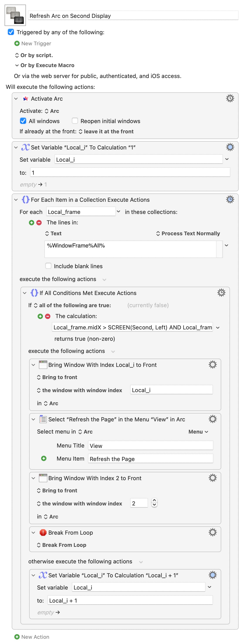Screen dimensions: 243x644
Task: Click New Action at the bottom
Action: [x=32, y=637]
